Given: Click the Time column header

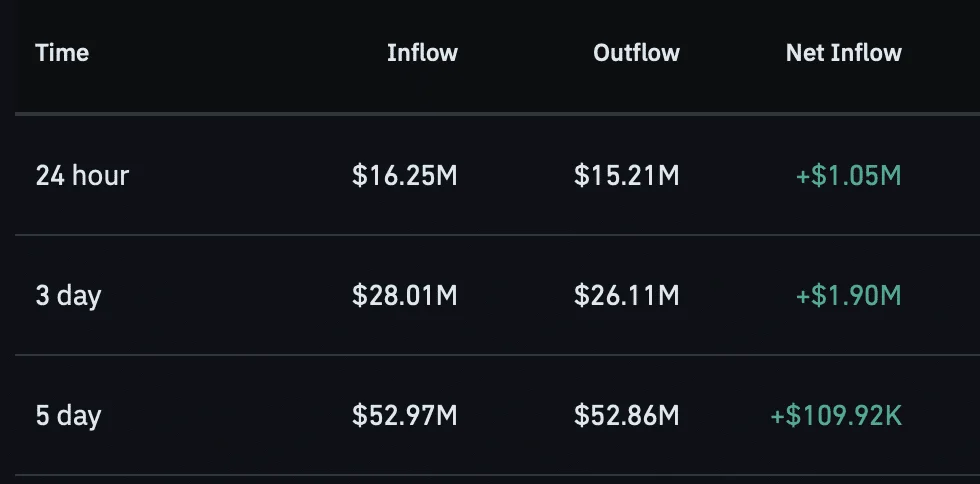Looking at the screenshot, I should tap(62, 53).
